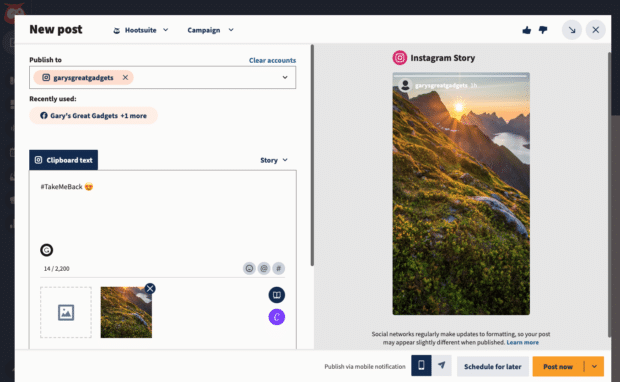Click the thumbs down feedback icon
Viewport: 620px width, 382px height.
(x=543, y=30)
